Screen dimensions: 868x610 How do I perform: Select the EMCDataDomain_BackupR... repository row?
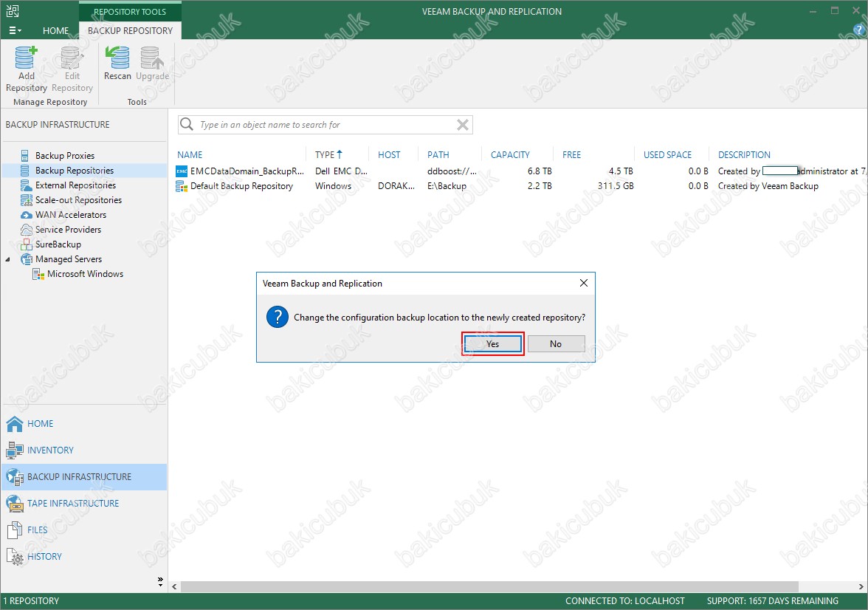point(520,171)
